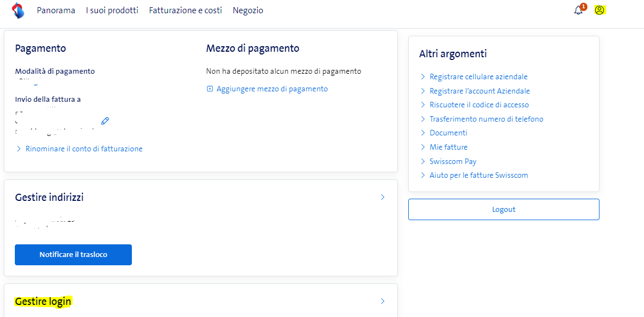Click the Logout button
Screen dimensions: 644x317
pos(503,210)
